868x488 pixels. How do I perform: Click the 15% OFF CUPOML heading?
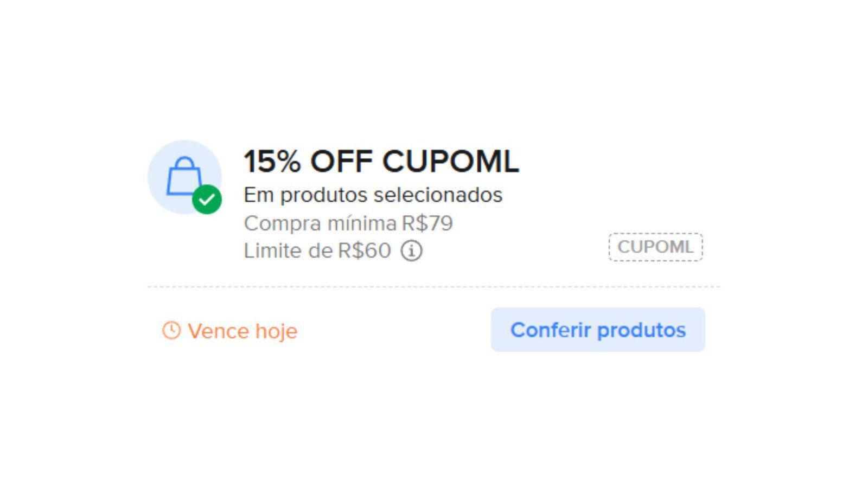pos(381,162)
